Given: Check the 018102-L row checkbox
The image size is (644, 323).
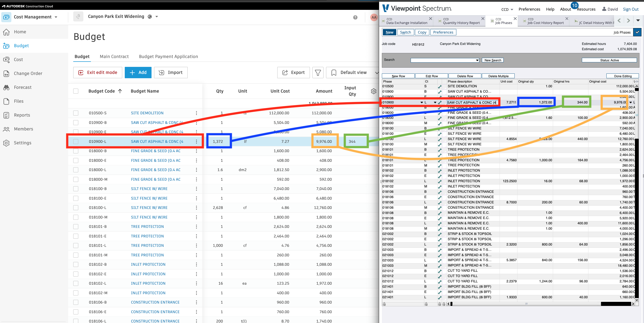Looking at the screenshot, I should click(x=76, y=283).
